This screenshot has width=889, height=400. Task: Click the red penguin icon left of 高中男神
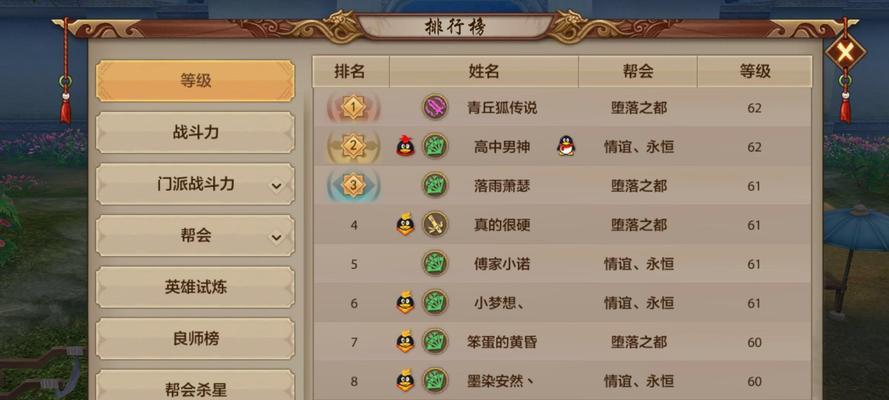click(x=405, y=146)
